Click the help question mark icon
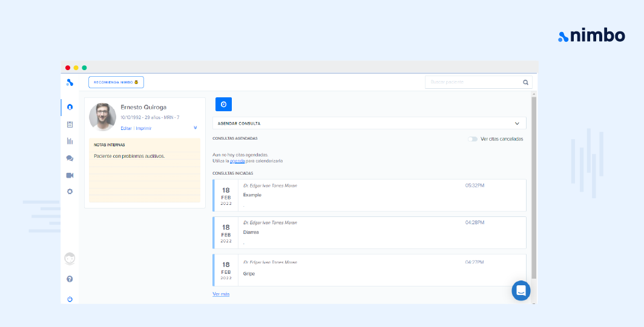This screenshot has width=644, height=327. (70, 279)
